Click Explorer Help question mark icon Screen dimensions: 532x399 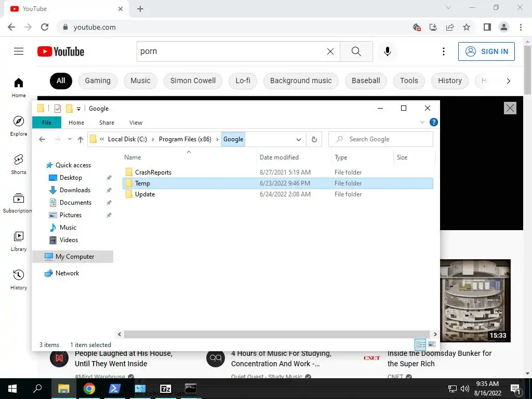point(434,122)
